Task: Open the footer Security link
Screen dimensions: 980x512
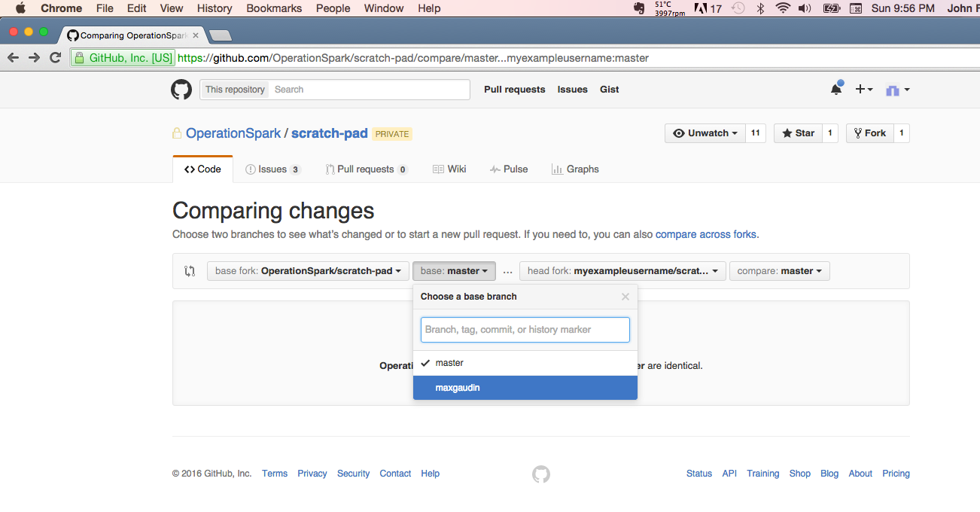Action: pos(354,474)
